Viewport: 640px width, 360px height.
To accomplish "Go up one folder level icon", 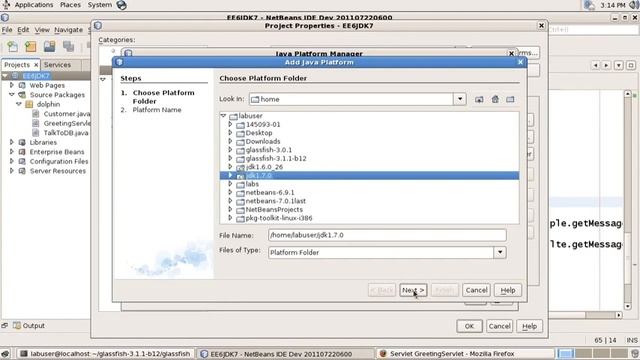I will (x=479, y=99).
